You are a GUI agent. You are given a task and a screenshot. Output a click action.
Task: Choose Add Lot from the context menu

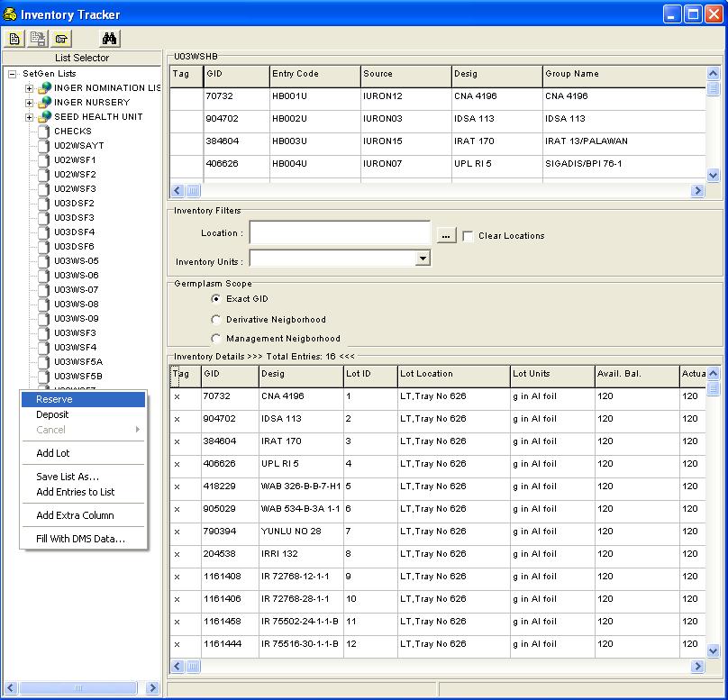tap(83, 453)
